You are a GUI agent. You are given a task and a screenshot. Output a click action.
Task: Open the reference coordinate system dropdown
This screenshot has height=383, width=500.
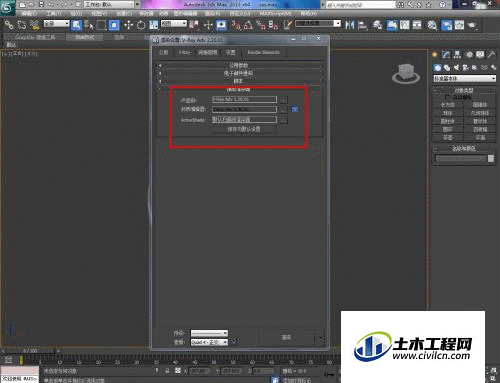(x=174, y=24)
